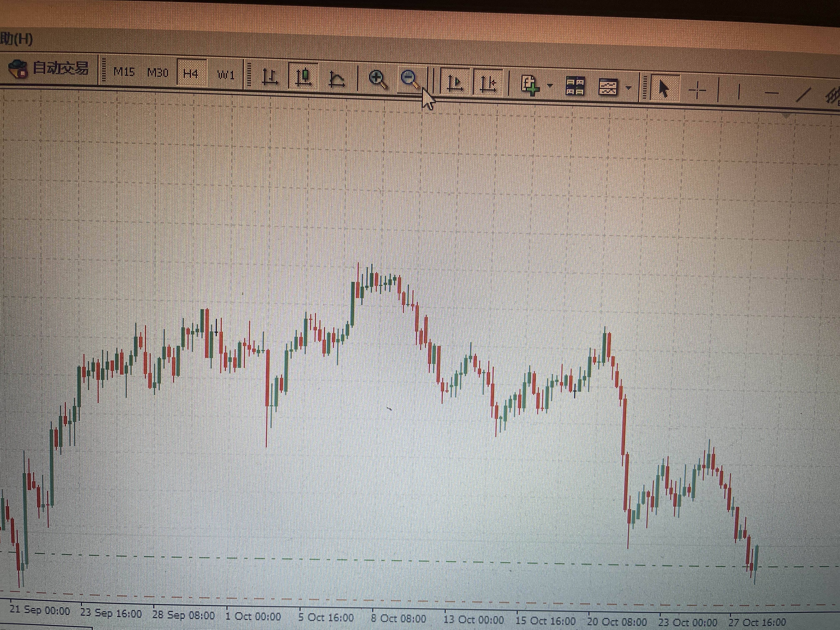Display chart as bar chart

270,77
